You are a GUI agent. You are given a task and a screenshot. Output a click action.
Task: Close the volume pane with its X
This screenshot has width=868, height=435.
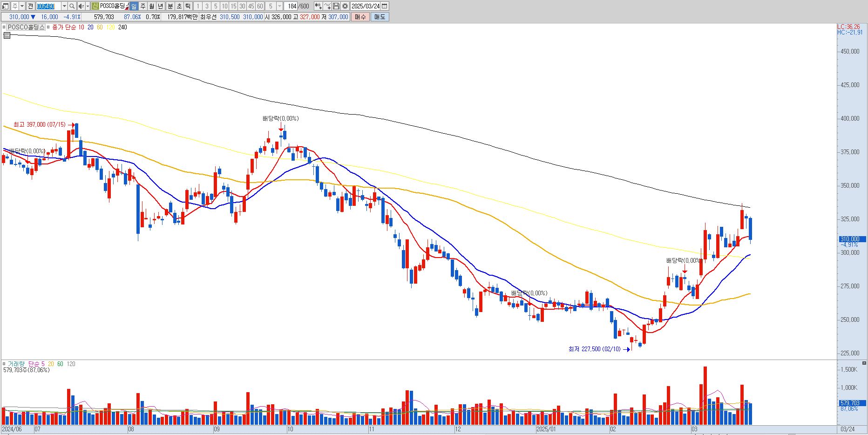point(864,363)
